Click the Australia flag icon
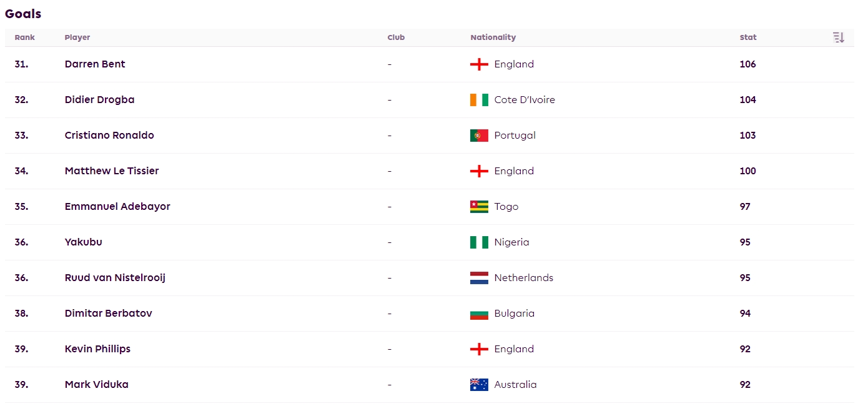 point(479,385)
